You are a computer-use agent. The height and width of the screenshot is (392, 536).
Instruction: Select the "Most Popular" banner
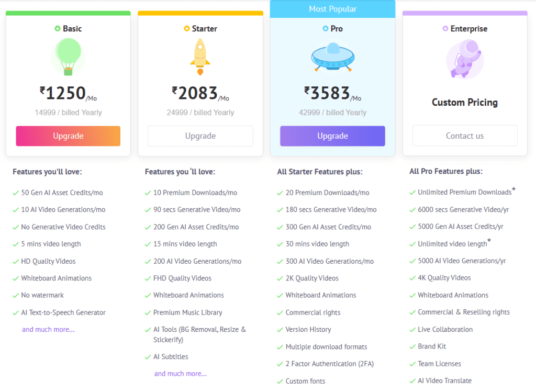(332, 9)
